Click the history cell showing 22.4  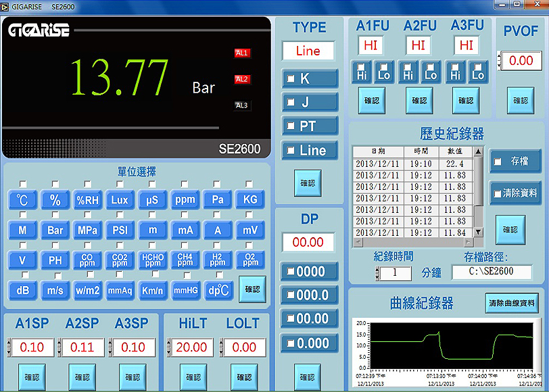click(x=455, y=164)
